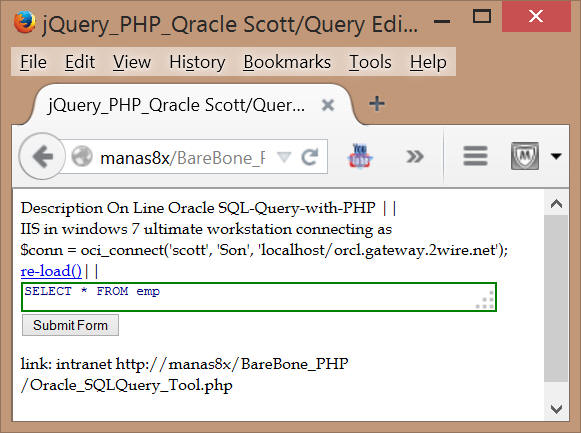Open the Firefox hamburger menu
Screen dimensions: 581x433
pyautogui.click(x=475, y=156)
